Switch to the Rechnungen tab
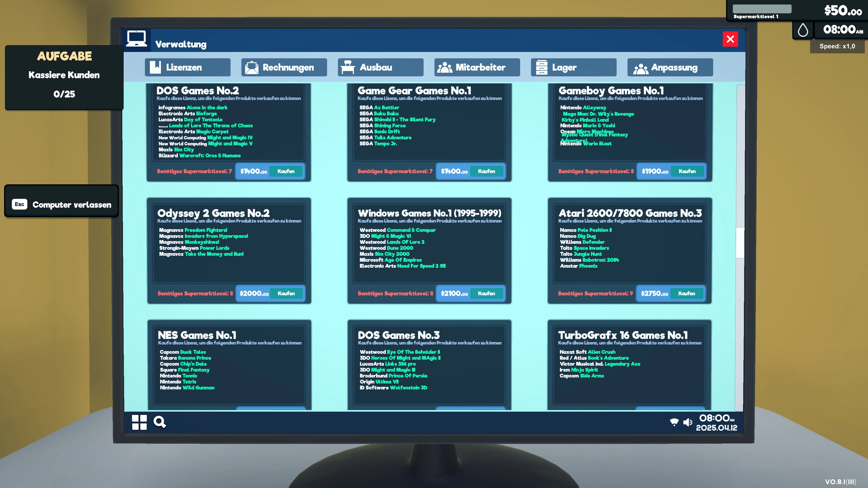 (x=284, y=67)
